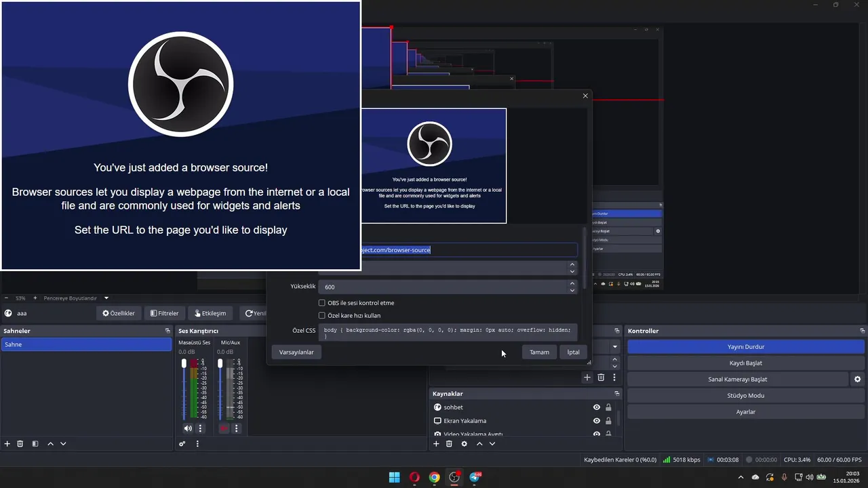Image resolution: width=868 pixels, height=488 pixels.
Task: Move source down in Kaynaklar list
Action: 492,444
